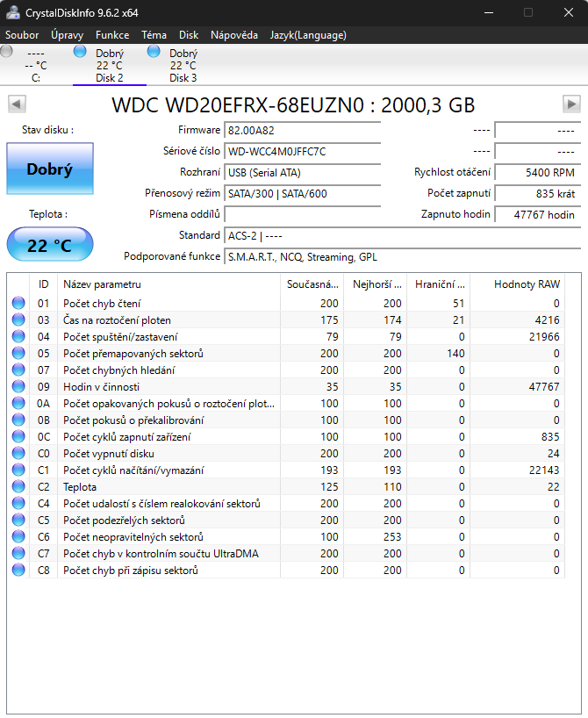
Task: Click the status icon for attribute 0B
Action: click(18, 420)
